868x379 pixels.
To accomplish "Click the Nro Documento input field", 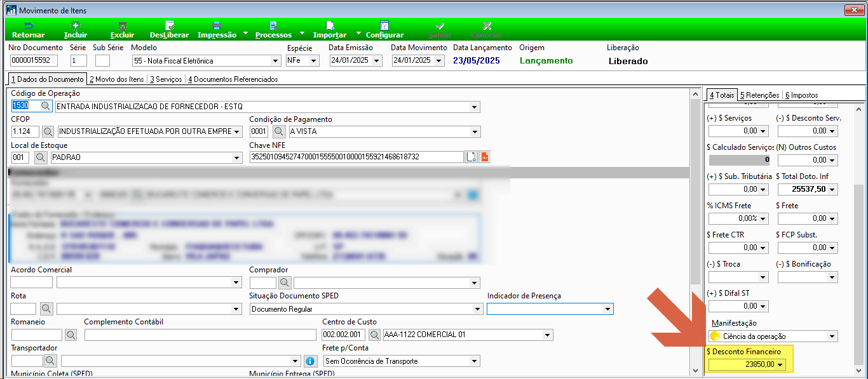I will (34, 61).
